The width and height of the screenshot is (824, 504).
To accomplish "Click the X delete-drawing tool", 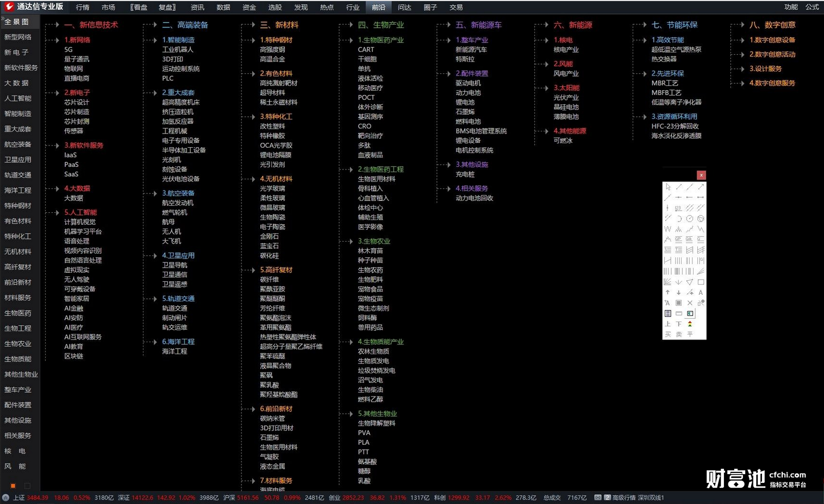I will [690, 303].
